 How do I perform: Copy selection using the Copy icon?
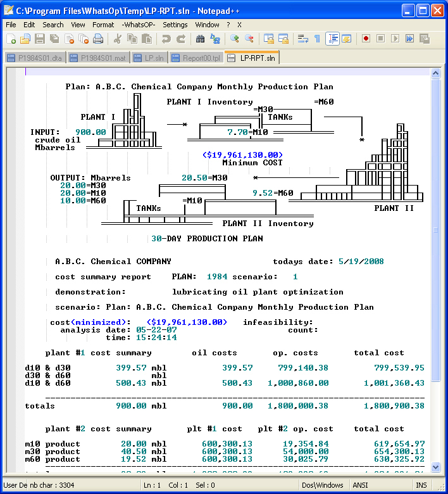(x=132, y=39)
